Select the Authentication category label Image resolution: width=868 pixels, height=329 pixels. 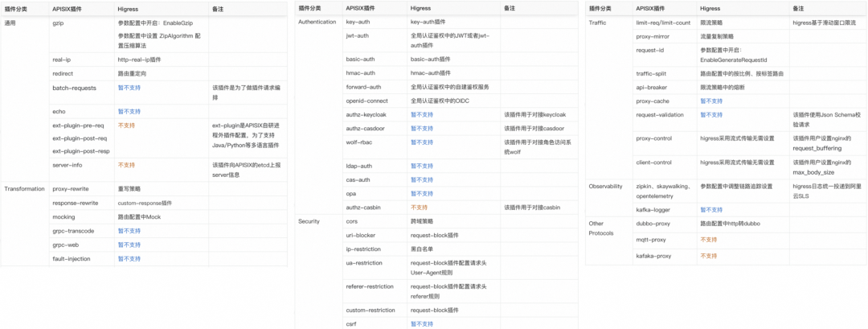click(317, 23)
